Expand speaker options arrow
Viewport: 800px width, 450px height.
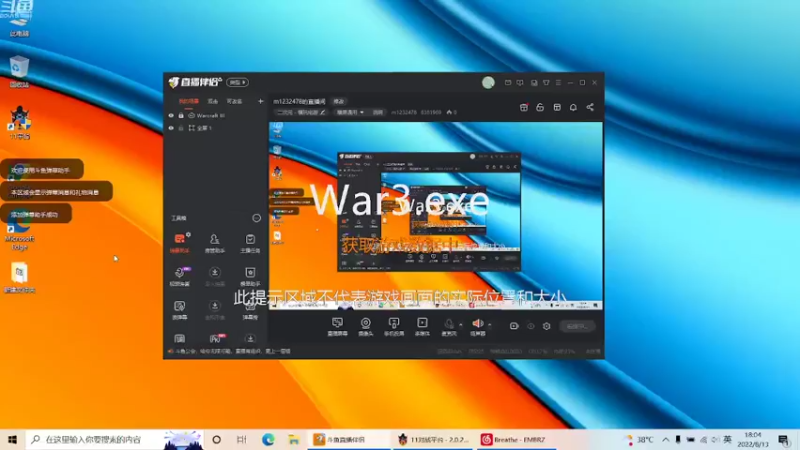coord(489,324)
